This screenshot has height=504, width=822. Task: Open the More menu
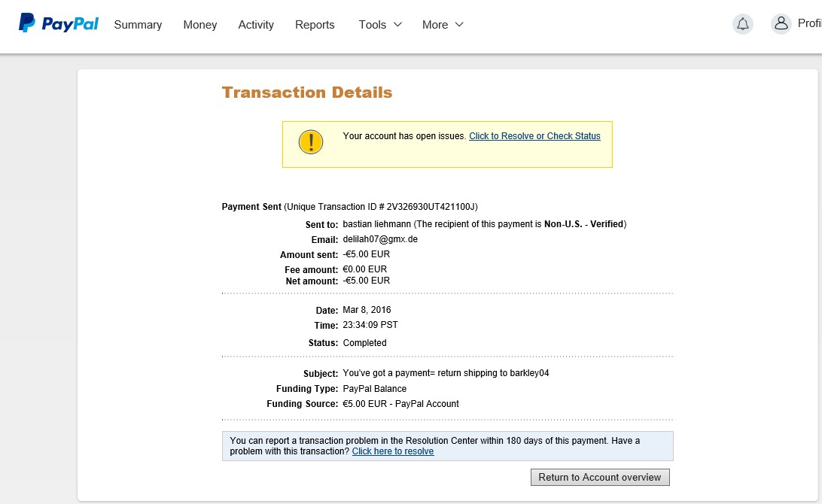[x=435, y=25]
